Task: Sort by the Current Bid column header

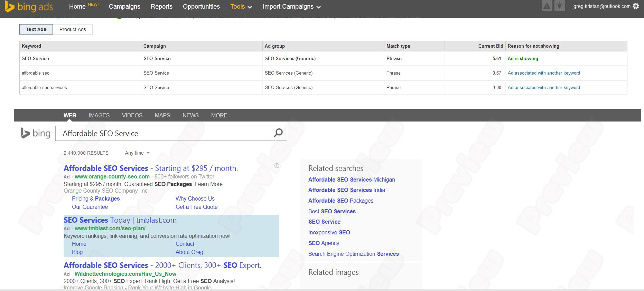Action: (x=475, y=46)
